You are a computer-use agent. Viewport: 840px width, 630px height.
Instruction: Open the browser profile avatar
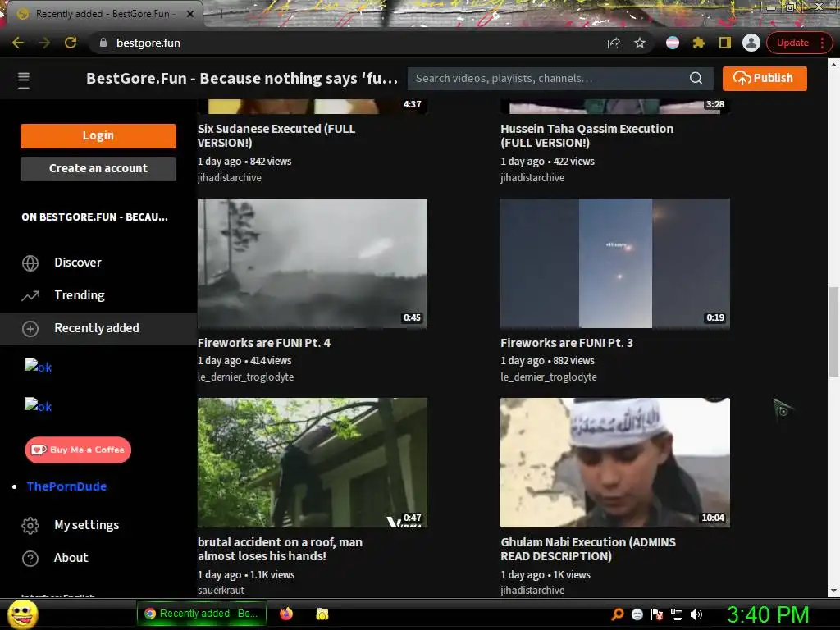coord(751,43)
